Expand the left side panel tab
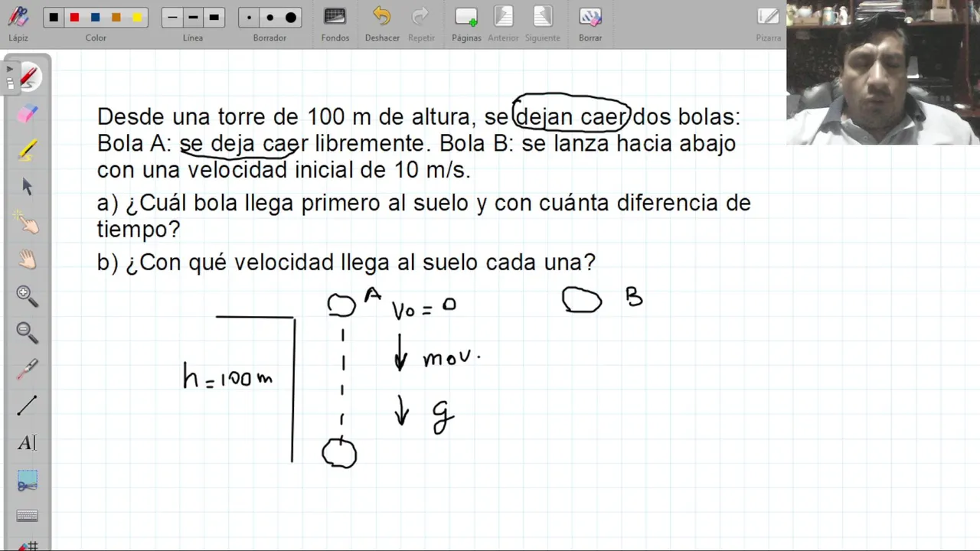Image resolution: width=980 pixels, height=551 pixels. [x=9, y=77]
